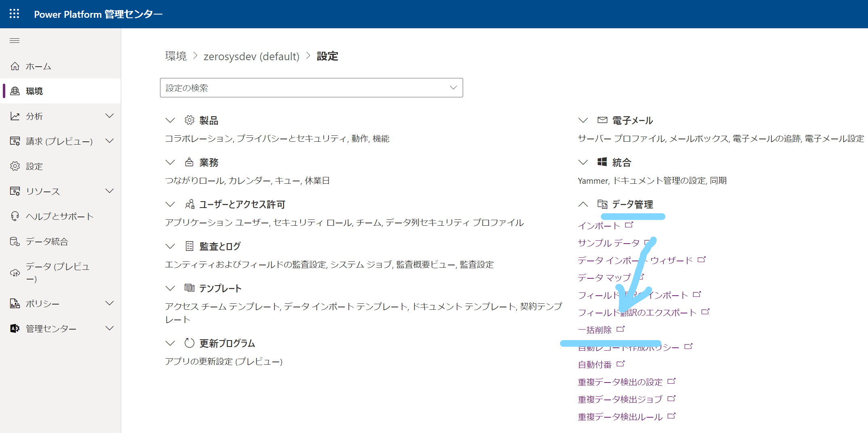868x433 pixels.
Task: Expand the テンプレート section chevron
Action: tap(170, 288)
